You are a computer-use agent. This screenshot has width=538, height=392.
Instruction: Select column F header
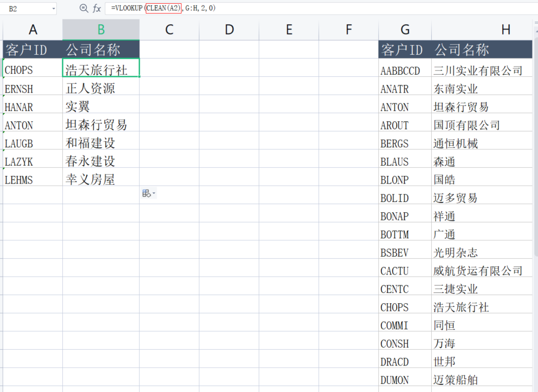tap(348, 30)
